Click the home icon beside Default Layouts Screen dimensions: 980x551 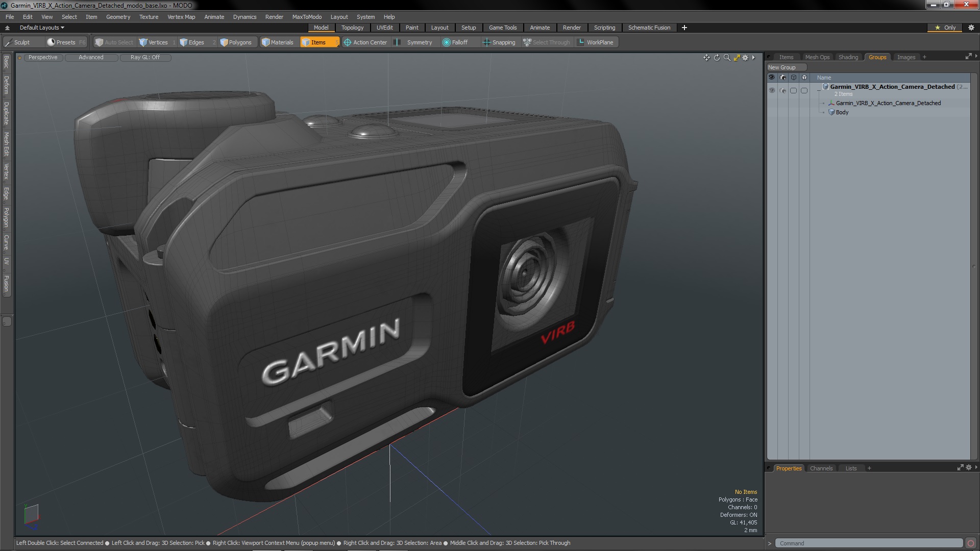[7, 28]
